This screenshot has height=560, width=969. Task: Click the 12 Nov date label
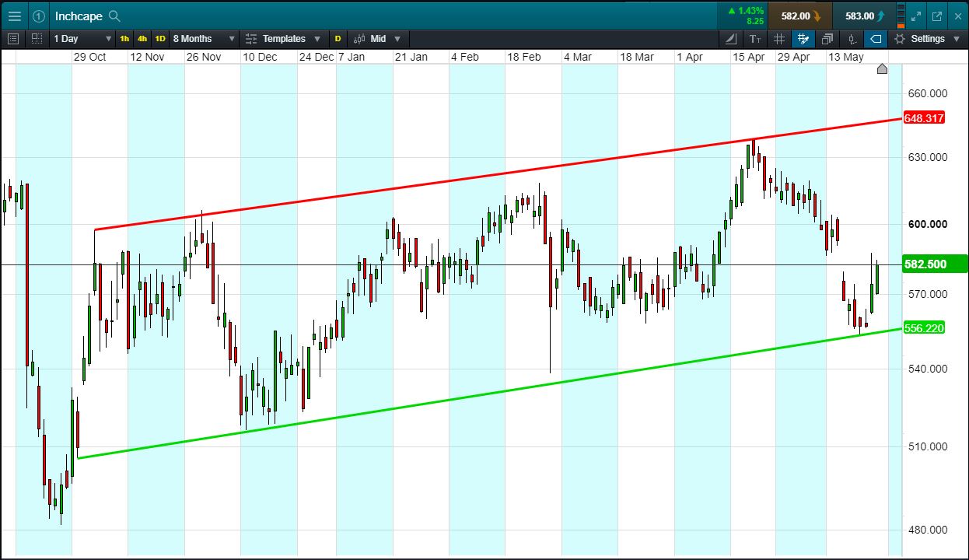[147, 57]
